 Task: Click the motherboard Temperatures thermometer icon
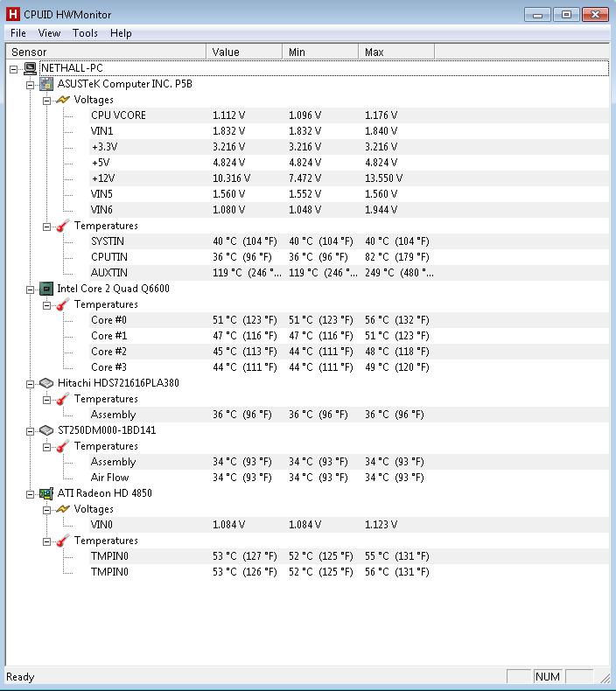63,226
